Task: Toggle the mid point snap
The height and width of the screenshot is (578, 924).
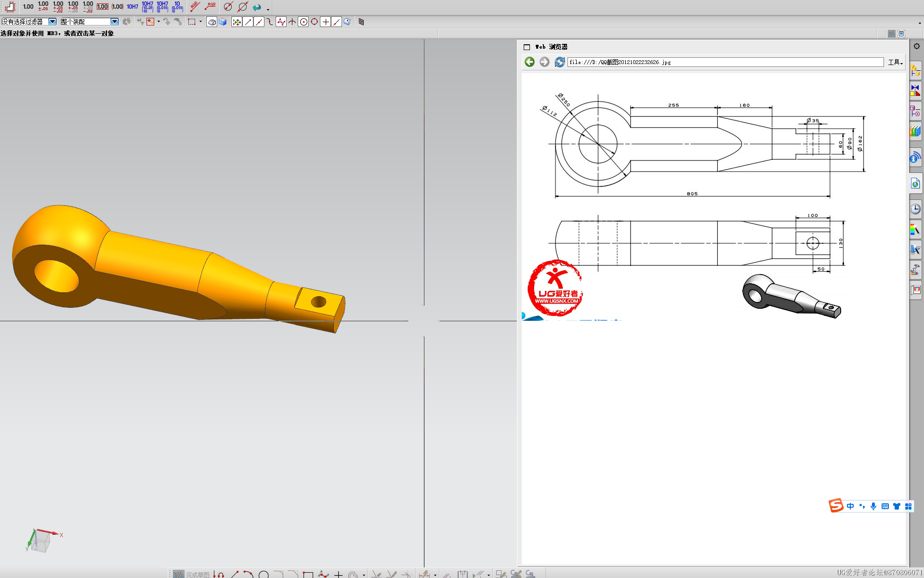Action: tap(259, 22)
